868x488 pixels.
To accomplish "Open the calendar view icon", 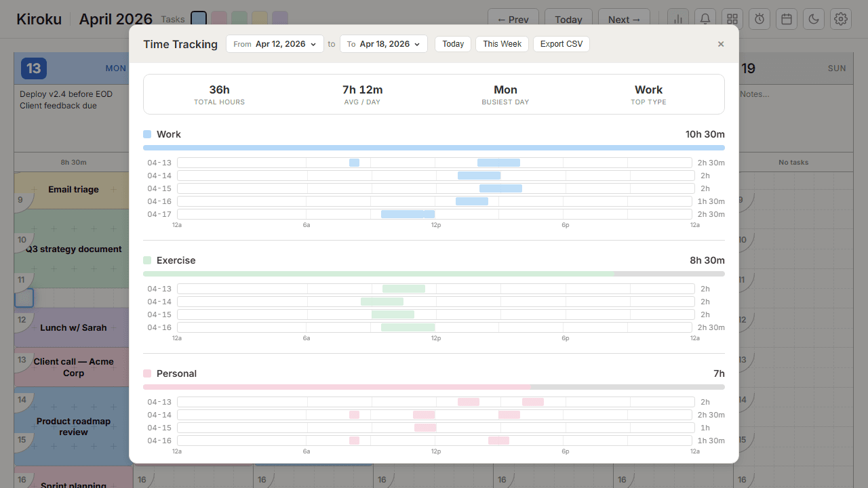I will pyautogui.click(x=787, y=19).
